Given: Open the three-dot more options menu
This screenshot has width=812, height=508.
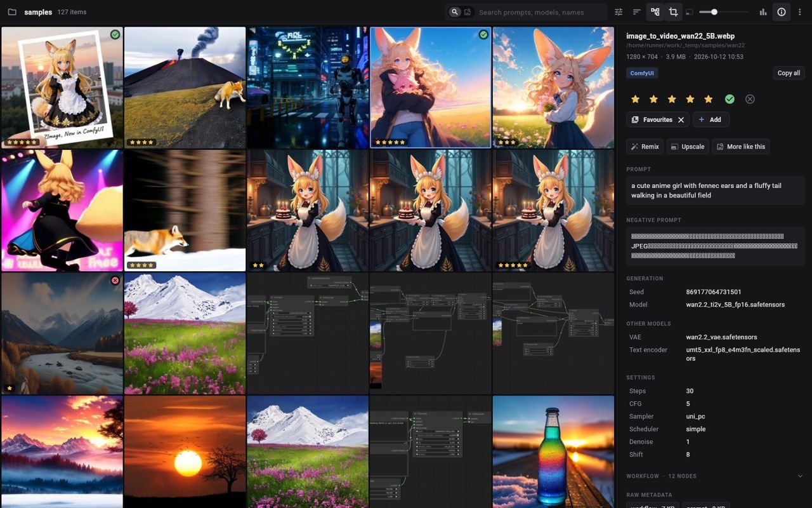Looking at the screenshot, I should 800,12.
